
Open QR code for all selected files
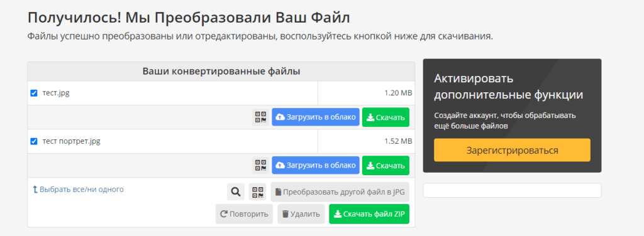(257, 192)
